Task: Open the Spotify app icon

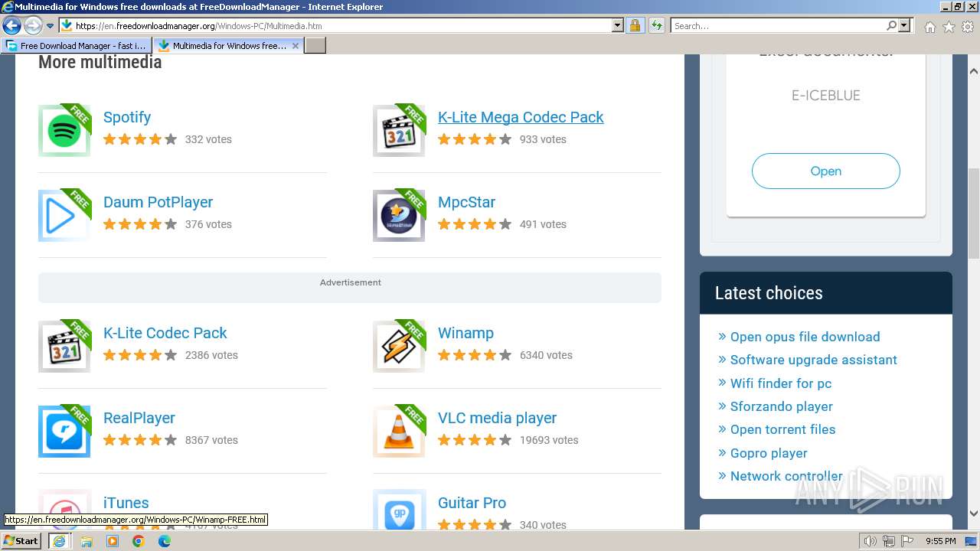Action: pos(64,131)
